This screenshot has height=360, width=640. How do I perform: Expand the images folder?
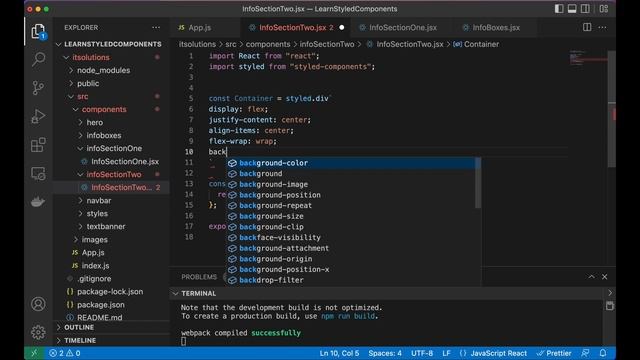94,240
